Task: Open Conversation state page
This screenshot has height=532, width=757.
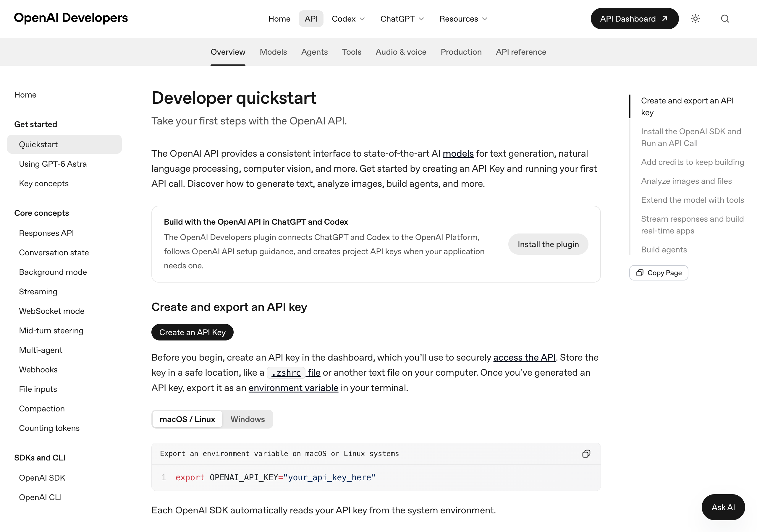Action: 54,252
